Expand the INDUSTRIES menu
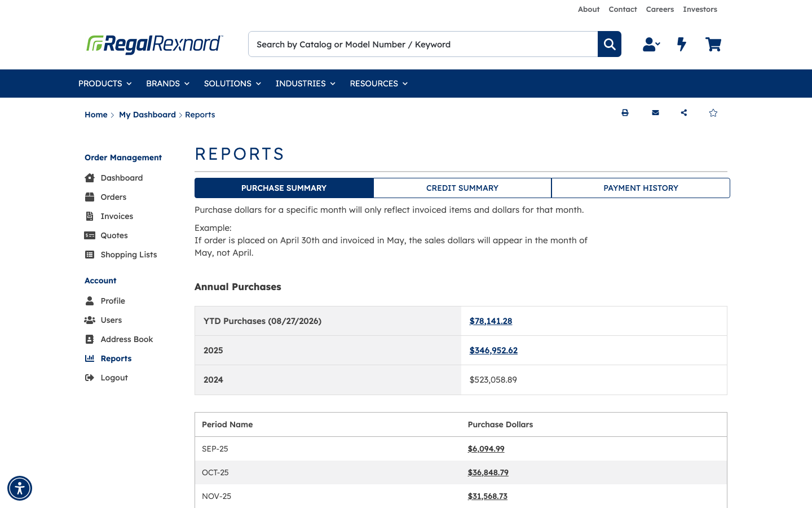Image resolution: width=812 pixels, height=508 pixels. pos(305,84)
